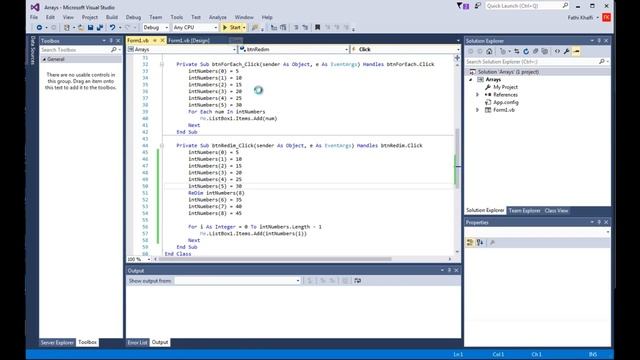The image size is (640, 360).
Task: Switch to Server Explorer tab
Action: click(x=57, y=342)
